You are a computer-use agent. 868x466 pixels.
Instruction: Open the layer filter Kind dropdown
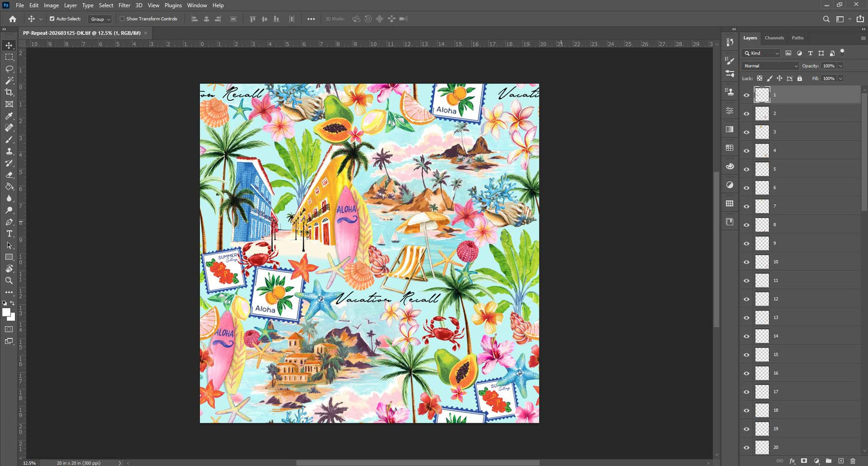pos(762,53)
